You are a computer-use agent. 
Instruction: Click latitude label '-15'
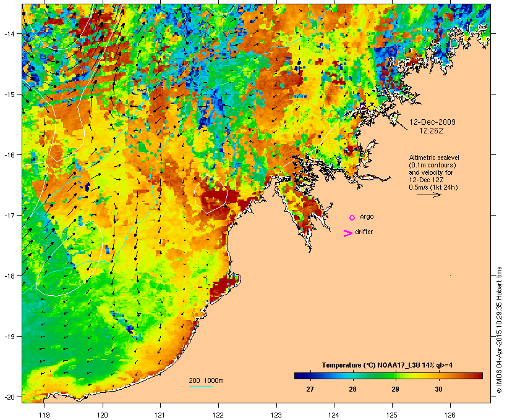click(x=9, y=94)
